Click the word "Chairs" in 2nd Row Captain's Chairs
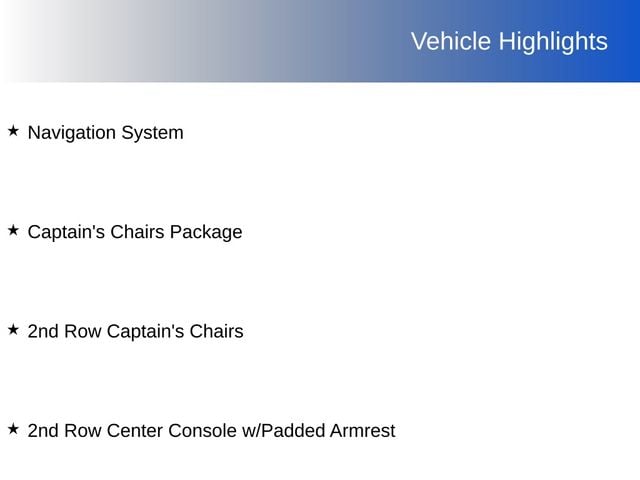 (x=216, y=331)
